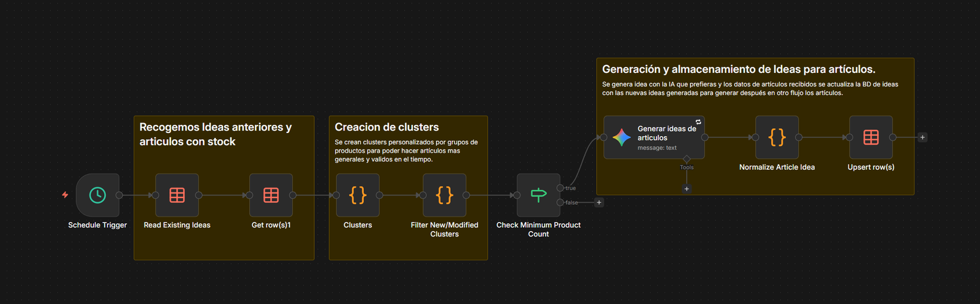Open the Clusters code node
980x304 pixels.
tap(358, 195)
